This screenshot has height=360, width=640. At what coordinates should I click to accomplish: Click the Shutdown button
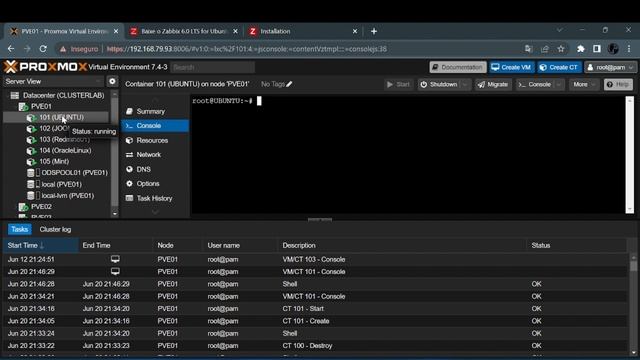439,84
